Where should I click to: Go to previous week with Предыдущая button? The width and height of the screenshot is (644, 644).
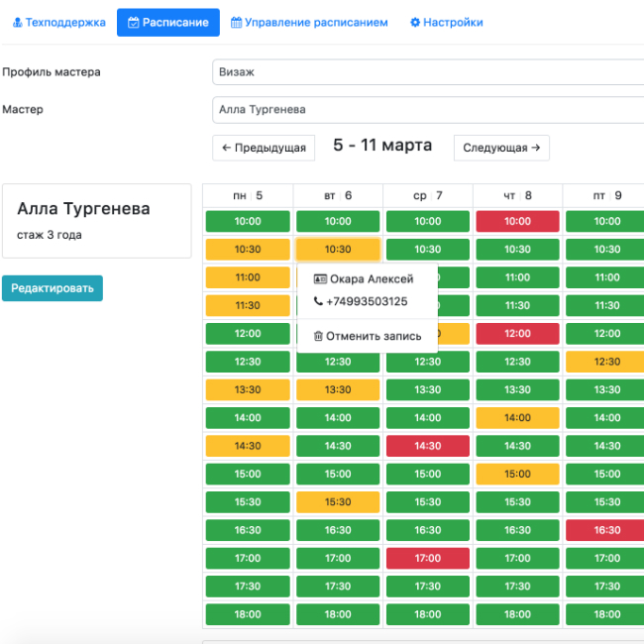(x=264, y=148)
